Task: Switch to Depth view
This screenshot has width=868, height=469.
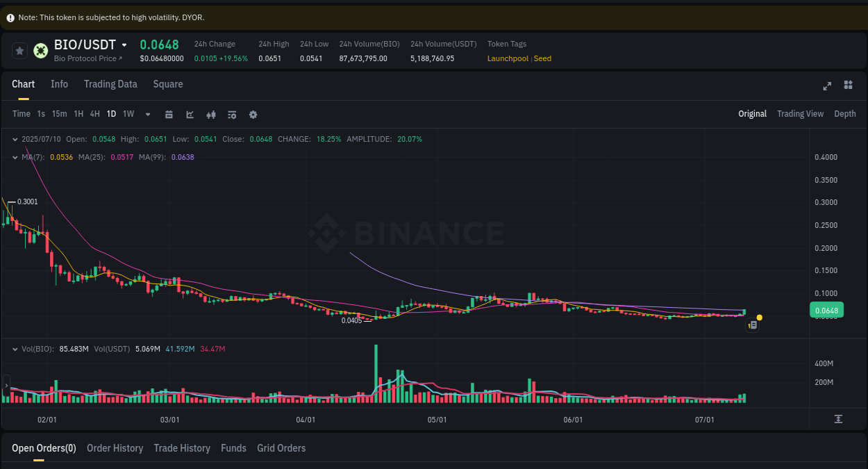Action: click(845, 114)
